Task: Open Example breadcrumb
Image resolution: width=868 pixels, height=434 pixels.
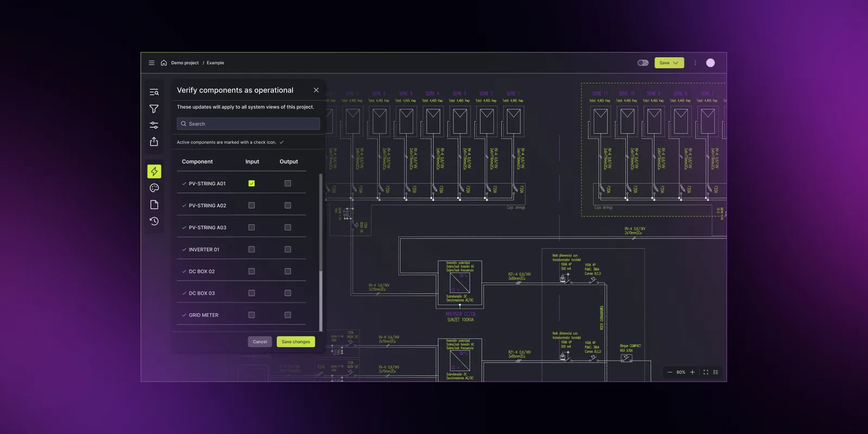Action: point(215,63)
